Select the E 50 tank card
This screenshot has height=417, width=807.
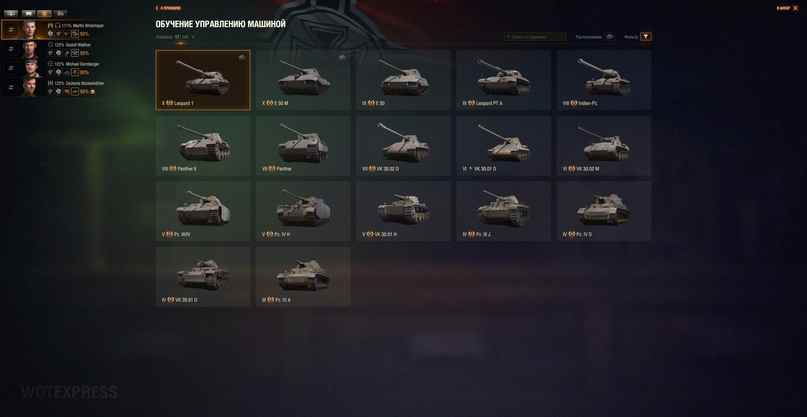[x=404, y=80]
